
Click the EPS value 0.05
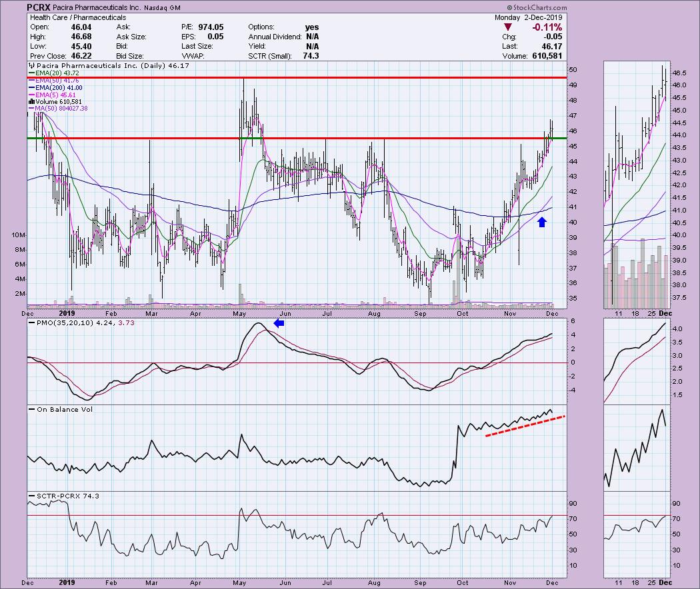[x=215, y=37]
